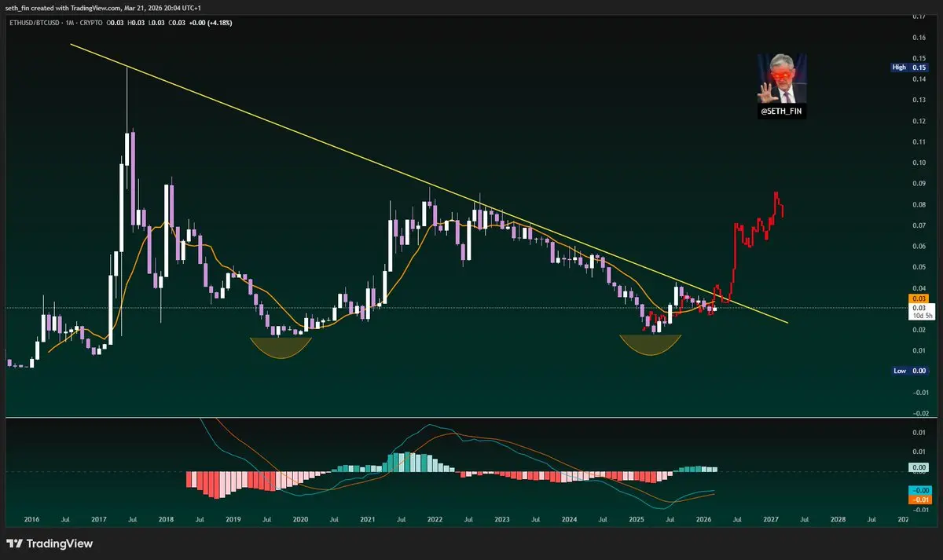
Task: Click the 2023 label on time axis
Action: [x=502, y=520]
